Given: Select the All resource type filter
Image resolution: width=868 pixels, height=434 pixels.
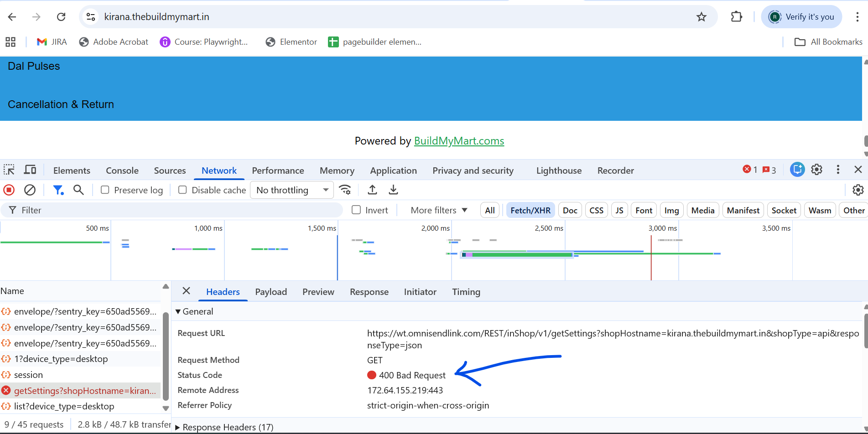Looking at the screenshot, I should point(490,210).
